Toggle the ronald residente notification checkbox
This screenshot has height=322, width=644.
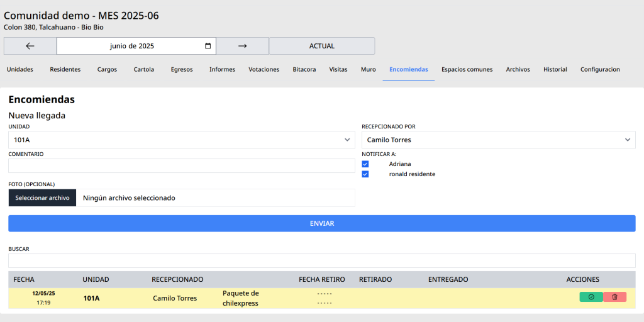pyautogui.click(x=365, y=174)
